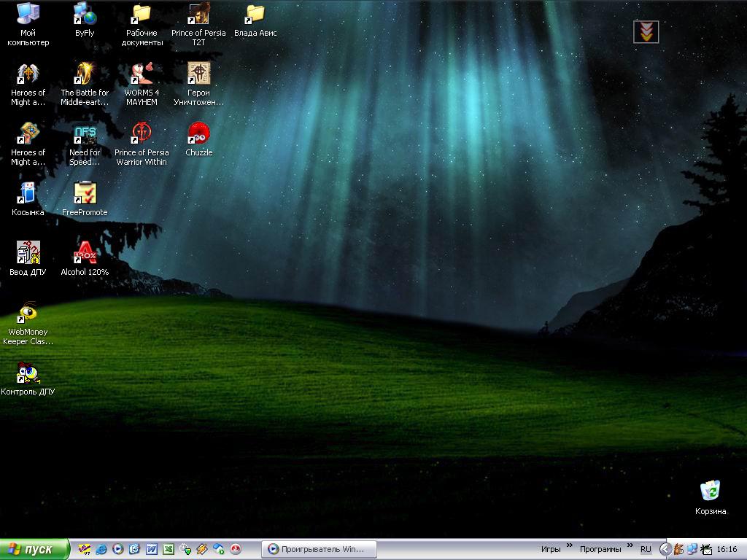Image resolution: width=747 pixels, height=560 pixels.
Task: Select the Герои Уничтожен... game shortcut
Action: click(x=198, y=84)
